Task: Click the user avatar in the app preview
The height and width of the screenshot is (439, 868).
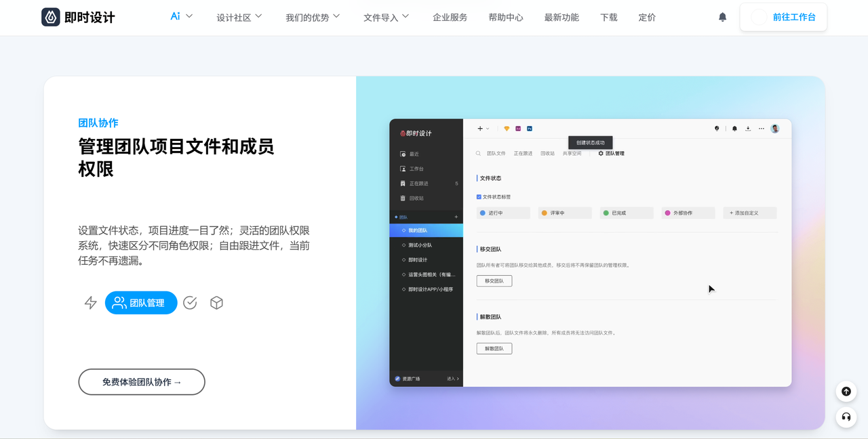Action: coord(775,128)
